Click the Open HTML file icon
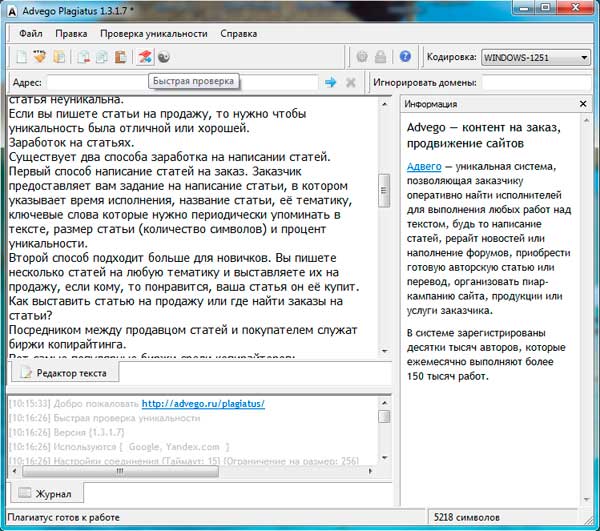The image size is (600, 531). coord(39,57)
